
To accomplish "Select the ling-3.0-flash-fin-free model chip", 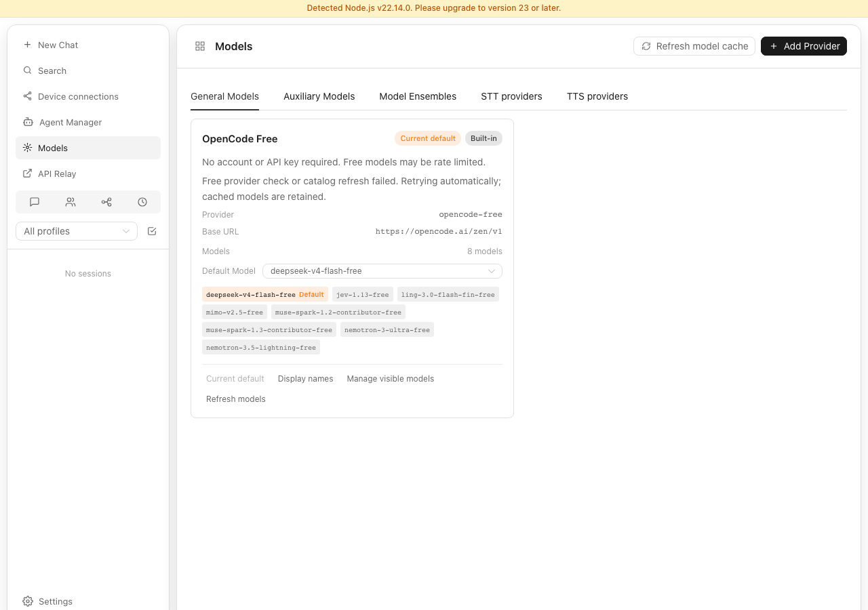I will (x=448, y=294).
